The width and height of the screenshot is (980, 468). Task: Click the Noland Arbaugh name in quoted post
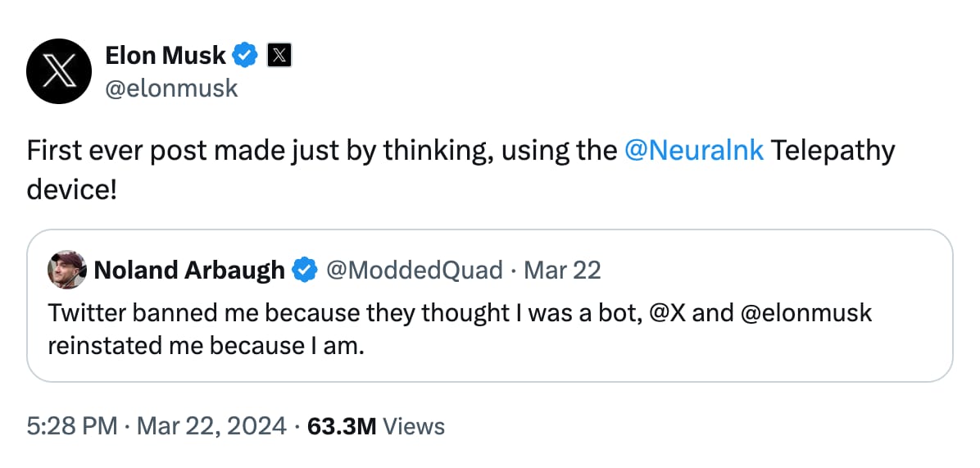(x=190, y=269)
